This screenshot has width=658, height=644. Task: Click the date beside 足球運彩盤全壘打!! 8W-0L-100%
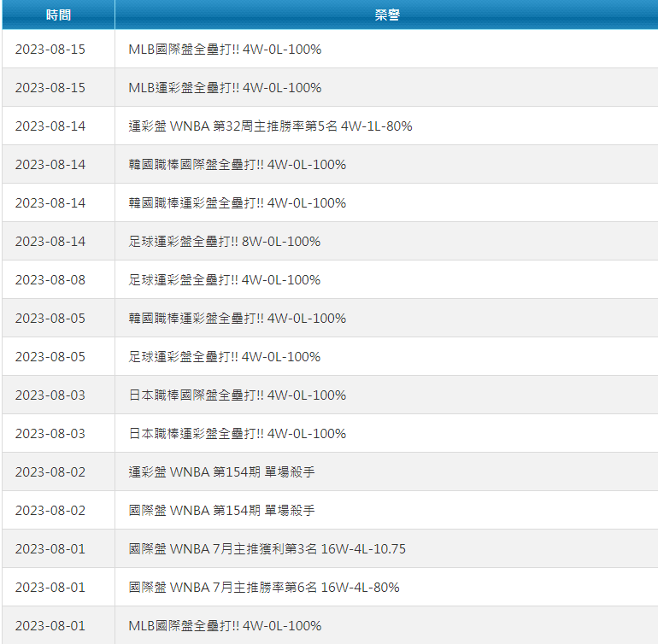click(x=50, y=242)
